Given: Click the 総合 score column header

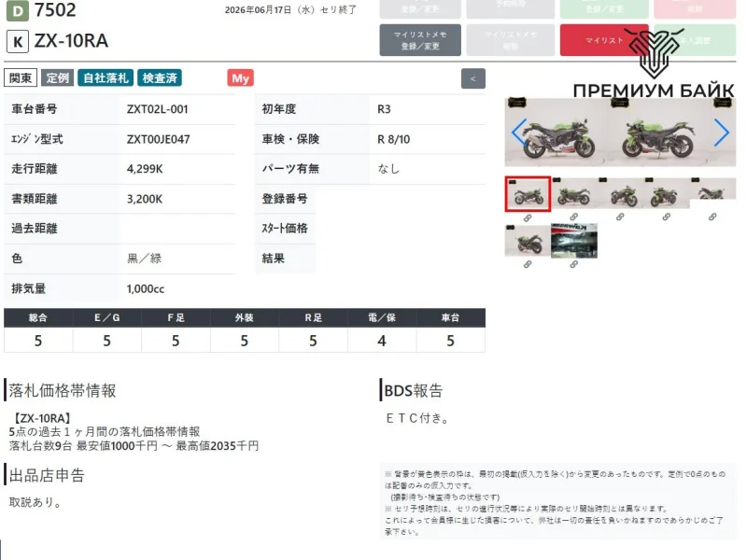Looking at the screenshot, I should [x=38, y=317].
